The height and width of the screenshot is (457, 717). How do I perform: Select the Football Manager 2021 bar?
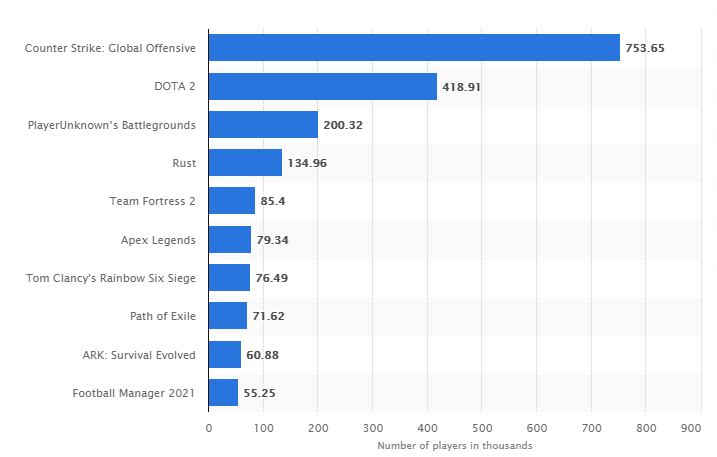pos(224,392)
